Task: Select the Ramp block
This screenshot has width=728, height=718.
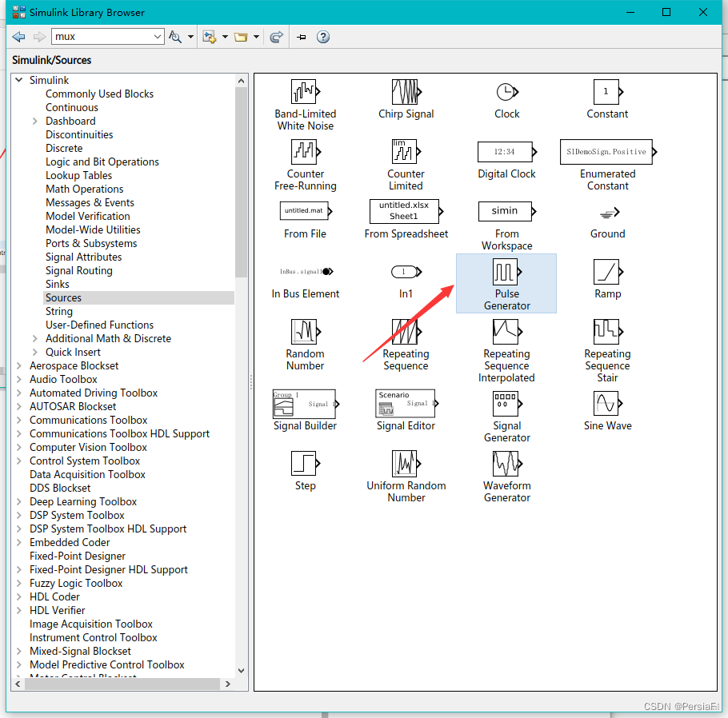Action: pyautogui.click(x=607, y=278)
